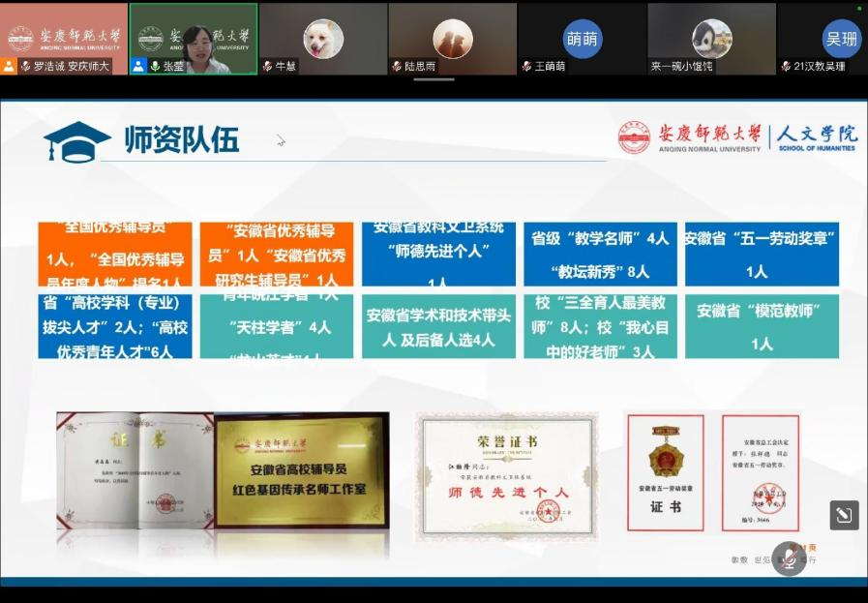
Task: Open the annotation pencil tool
Action: pos(843,515)
